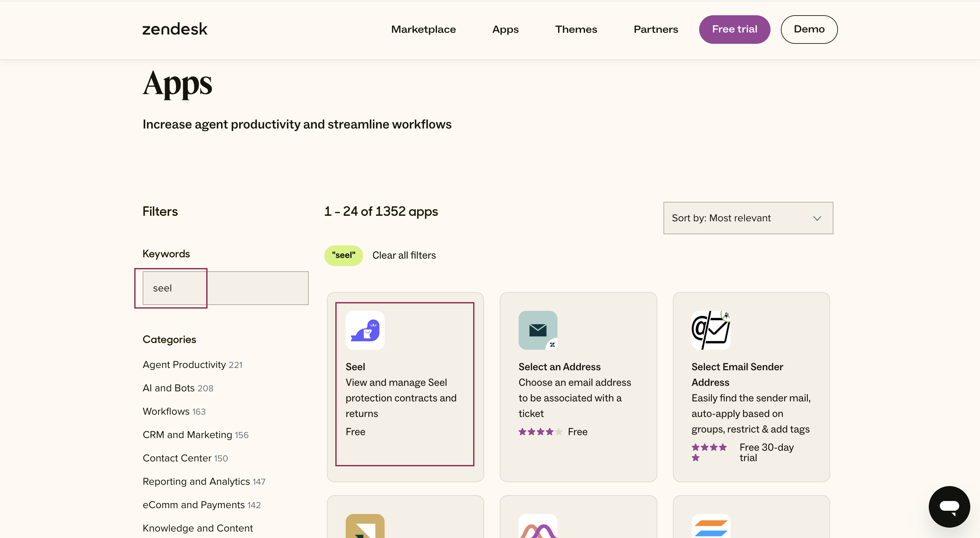980x538 pixels.
Task: Click the Select an Address envelope icon
Action: click(x=538, y=330)
